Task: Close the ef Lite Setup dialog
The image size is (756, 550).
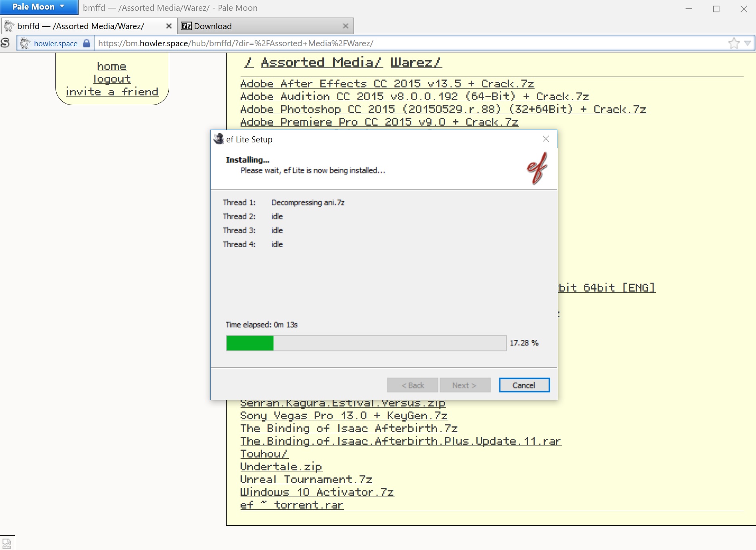Action: pyautogui.click(x=546, y=139)
